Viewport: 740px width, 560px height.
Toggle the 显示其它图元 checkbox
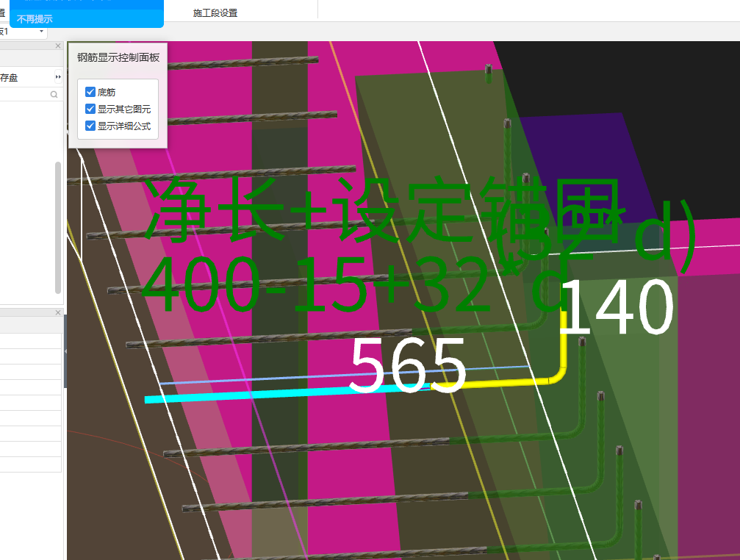90,109
